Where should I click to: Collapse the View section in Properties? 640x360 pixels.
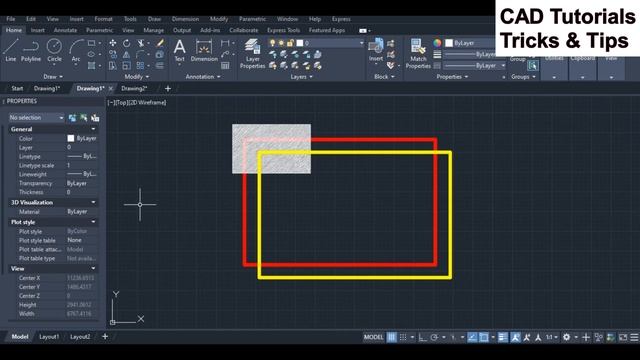tap(93, 269)
